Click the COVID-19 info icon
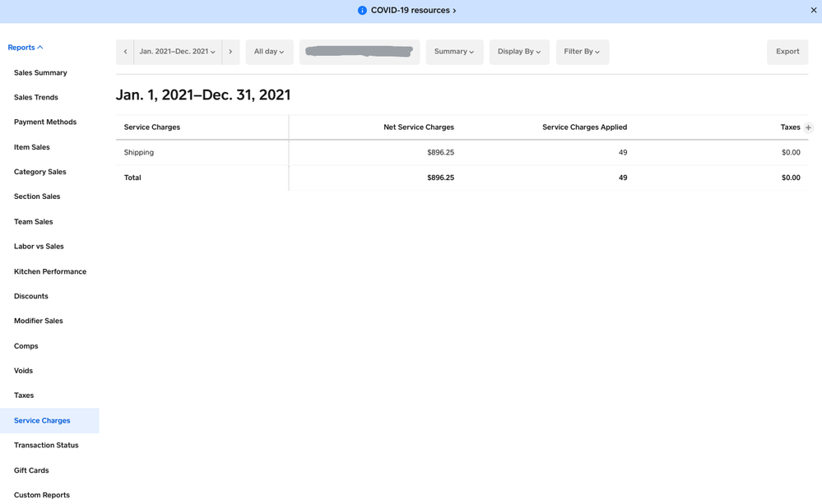822x504 pixels. [x=362, y=11]
